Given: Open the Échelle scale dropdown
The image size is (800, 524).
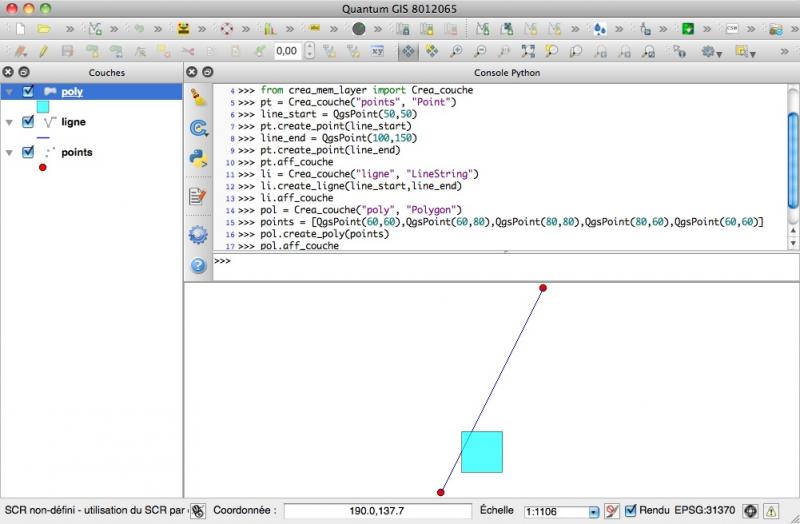Looking at the screenshot, I should (x=593, y=512).
